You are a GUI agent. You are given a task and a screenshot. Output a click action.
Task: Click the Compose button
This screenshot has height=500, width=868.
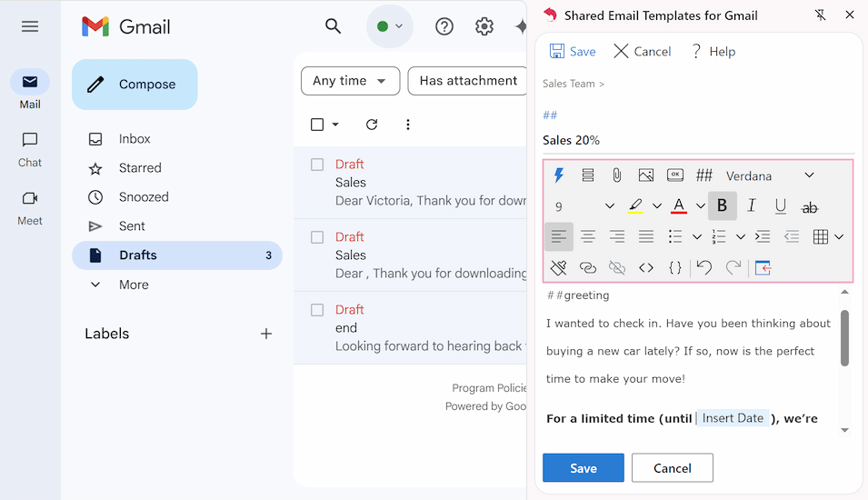[x=135, y=85]
